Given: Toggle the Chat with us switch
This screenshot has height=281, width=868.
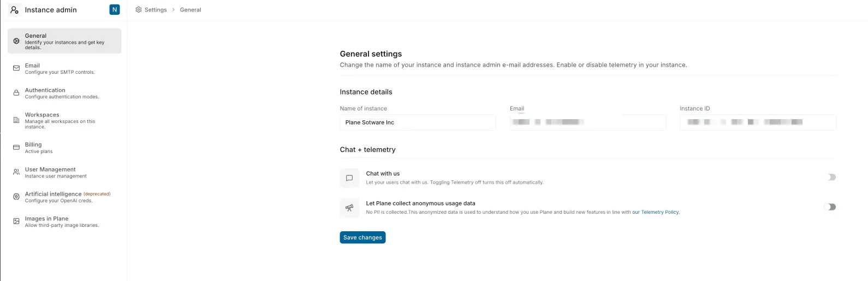Looking at the screenshot, I should [x=830, y=177].
